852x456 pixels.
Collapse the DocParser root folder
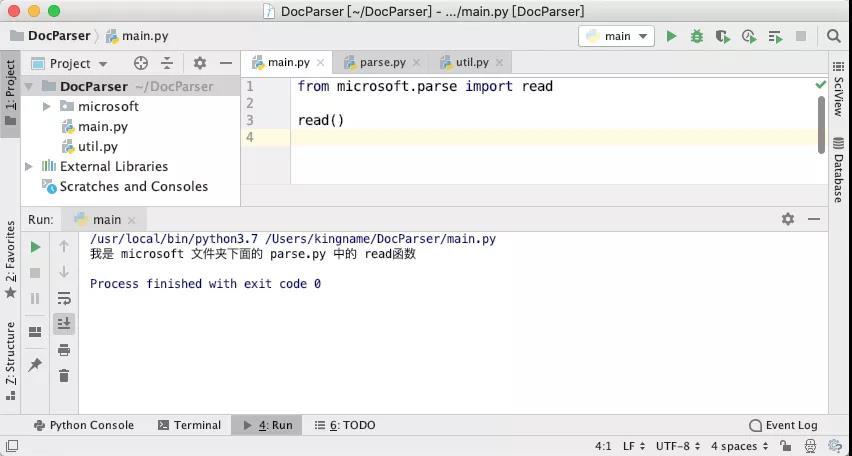(29, 86)
